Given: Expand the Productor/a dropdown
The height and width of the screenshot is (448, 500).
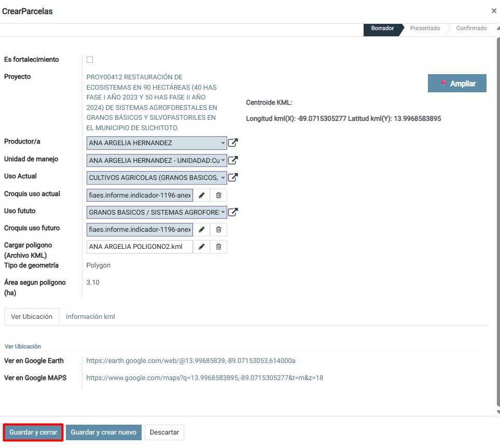Looking at the screenshot, I should (x=223, y=143).
